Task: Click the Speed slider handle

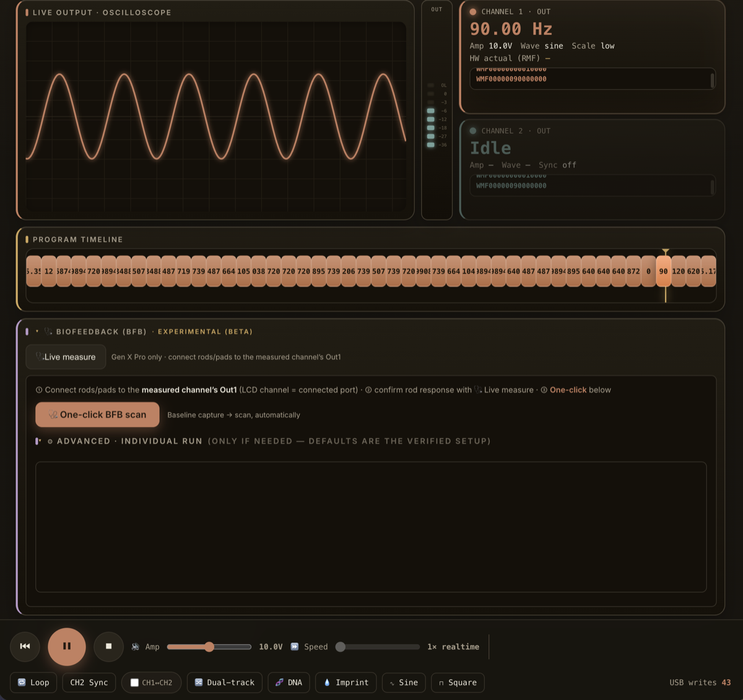Action: point(340,647)
